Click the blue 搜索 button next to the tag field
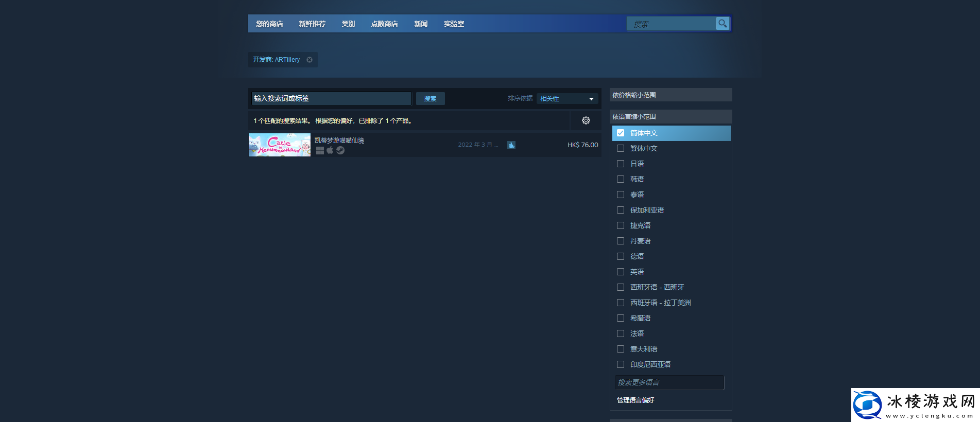 tap(430, 99)
